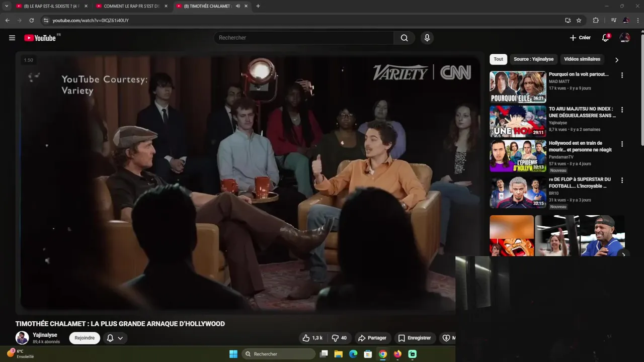
Task: Open Yajinalyse channel avatar
Action: point(22,338)
